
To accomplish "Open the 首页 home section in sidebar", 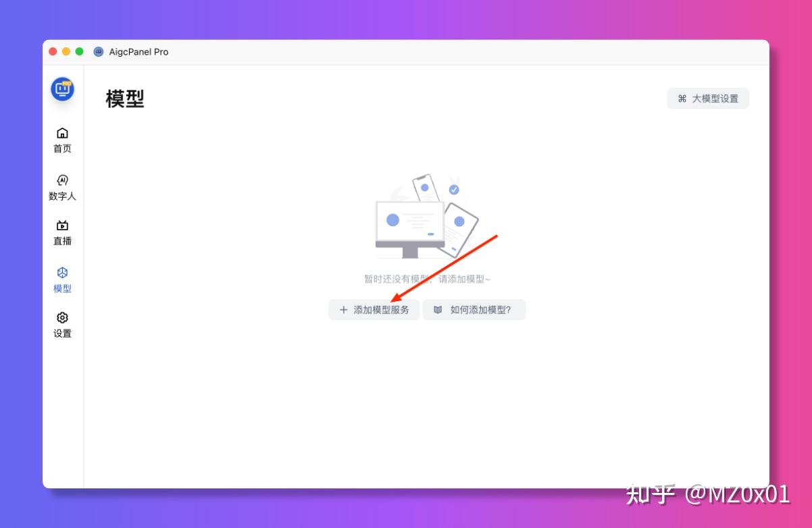I will (x=62, y=140).
